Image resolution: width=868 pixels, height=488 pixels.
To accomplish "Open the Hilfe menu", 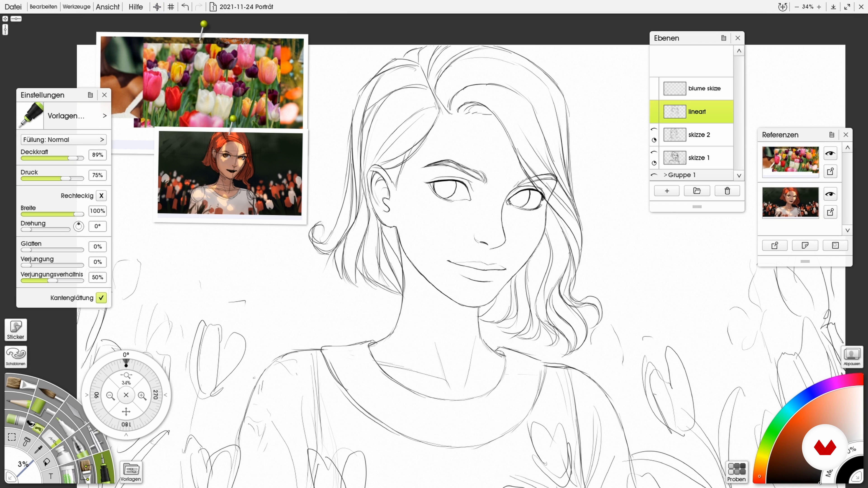I will (136, 7).
